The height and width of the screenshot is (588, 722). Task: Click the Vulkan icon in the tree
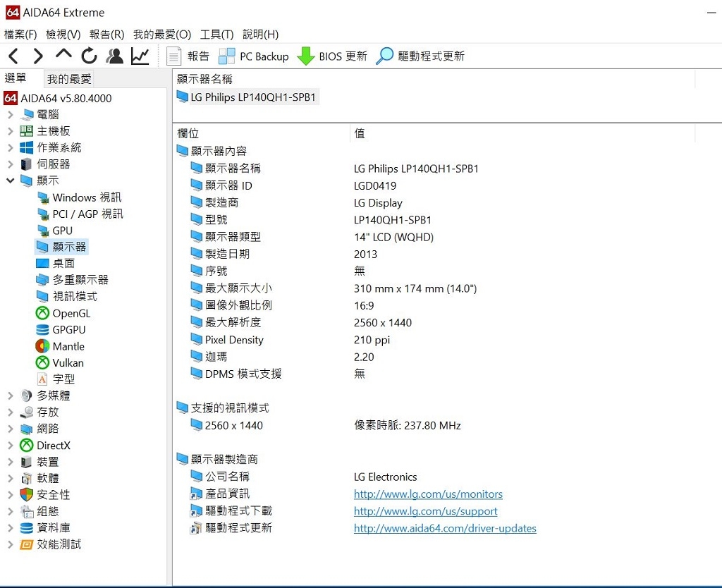(42, 363)
